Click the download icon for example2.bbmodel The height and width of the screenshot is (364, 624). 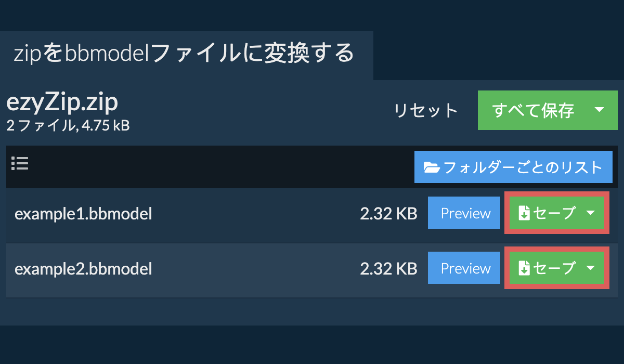click(x=524, y=268)
